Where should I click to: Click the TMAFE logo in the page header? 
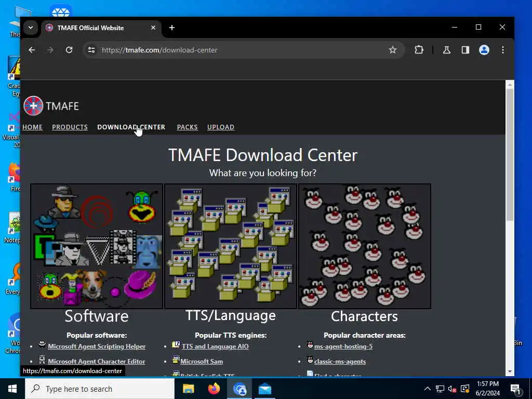pos(51,106)
